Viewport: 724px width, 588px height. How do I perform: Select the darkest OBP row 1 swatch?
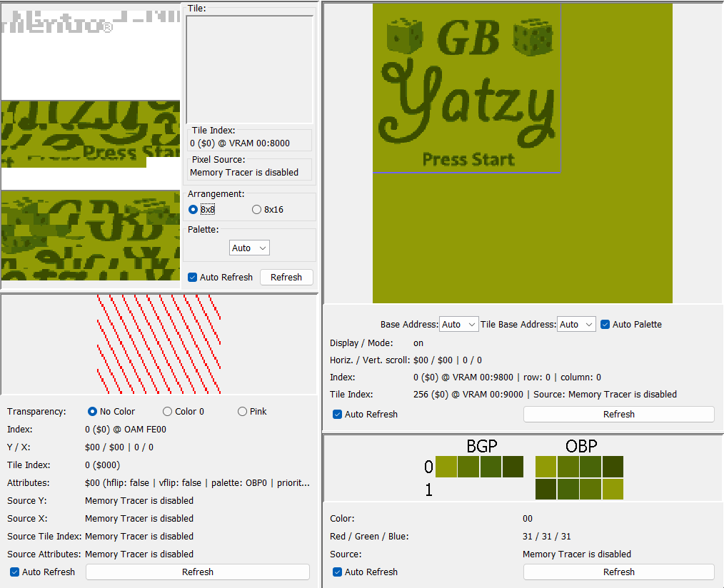(x=547, y=490)
